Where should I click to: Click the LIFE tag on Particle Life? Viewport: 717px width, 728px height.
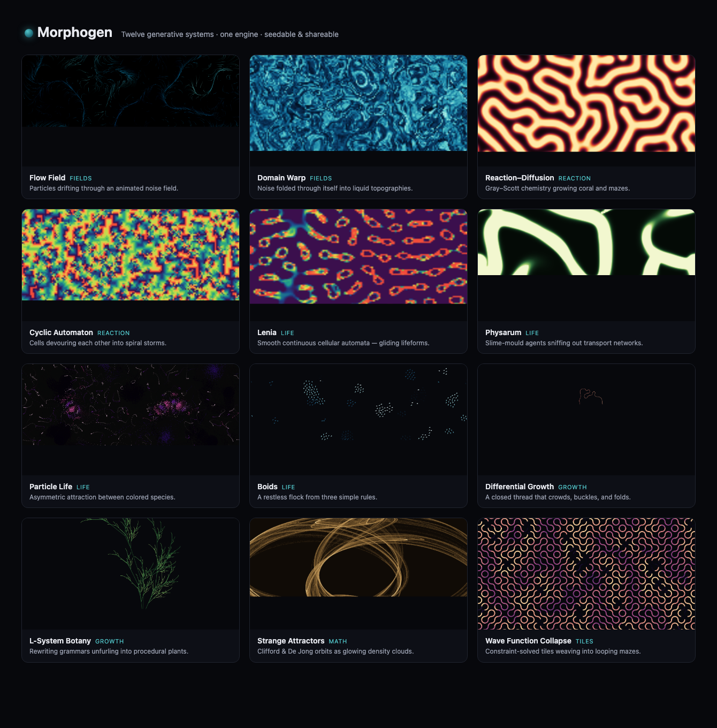coord(83,487)
